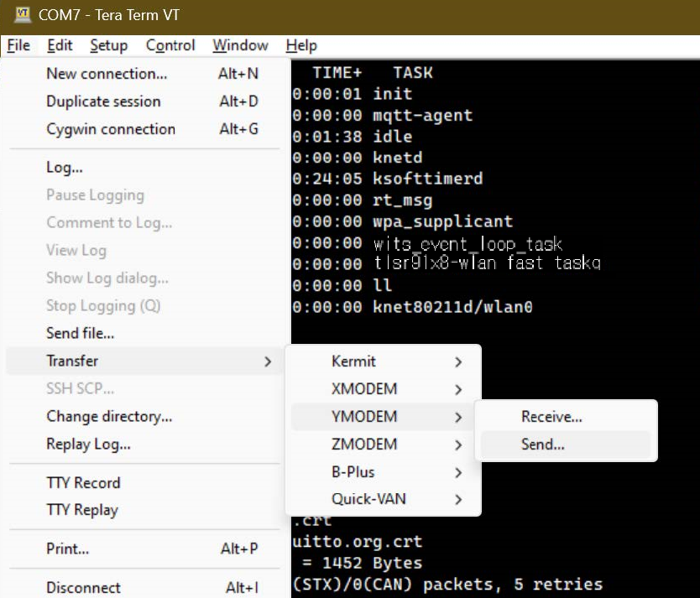The height and width of the screenshot is (598, 700).
Task: Open the Help menu
Action: pos(301,45)
